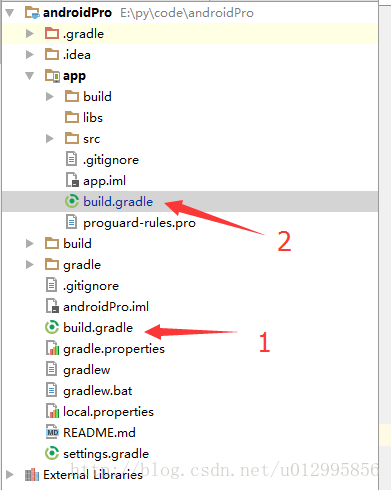This screenshot has height=490, width=391.
Task: Select the External Libraries label
Action: click(x=93, y=475)
